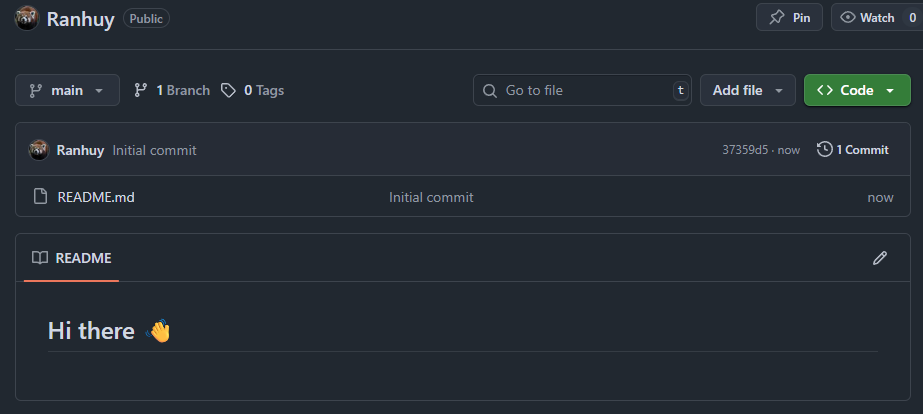Click the red panda avatar beside repository name
This screenshot has width=923, height=414.
[26, 18]
